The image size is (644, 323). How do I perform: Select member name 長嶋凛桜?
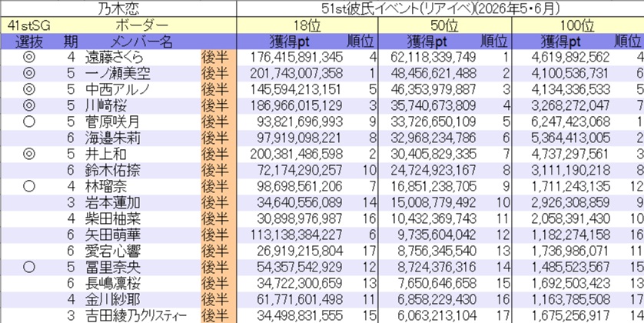coord(112,283)
